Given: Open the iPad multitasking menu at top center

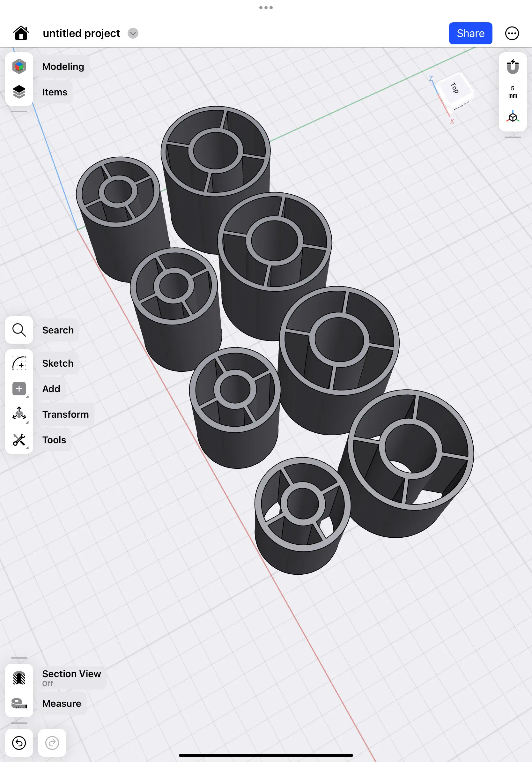Looking at the screenshot, I should [x=266, y=7].
